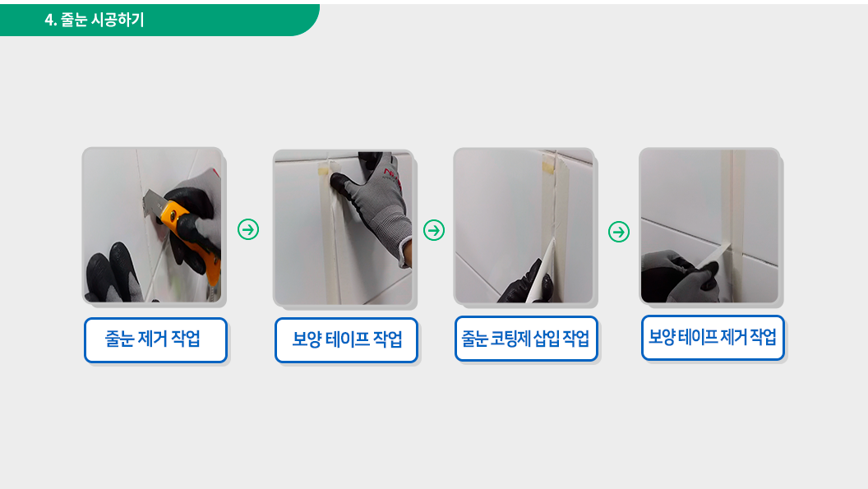868x489 pixels.
Task: Open the 보양 테이프 제거 작업 photo
Action: [x=709, y=225]
